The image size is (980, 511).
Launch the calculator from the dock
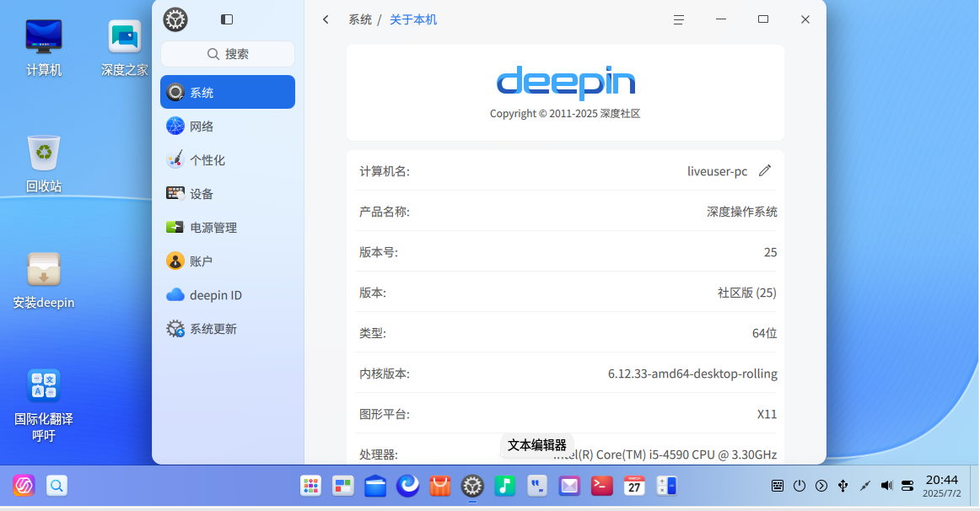point(667,486)
